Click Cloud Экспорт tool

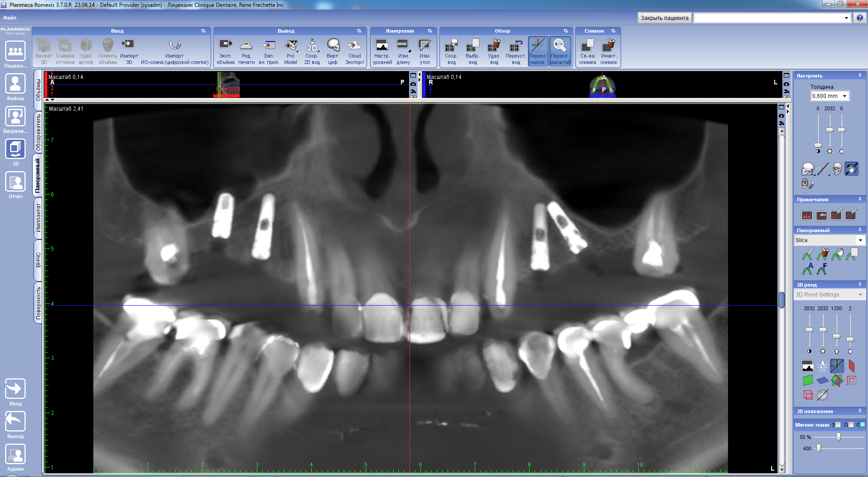coord(355,51)
